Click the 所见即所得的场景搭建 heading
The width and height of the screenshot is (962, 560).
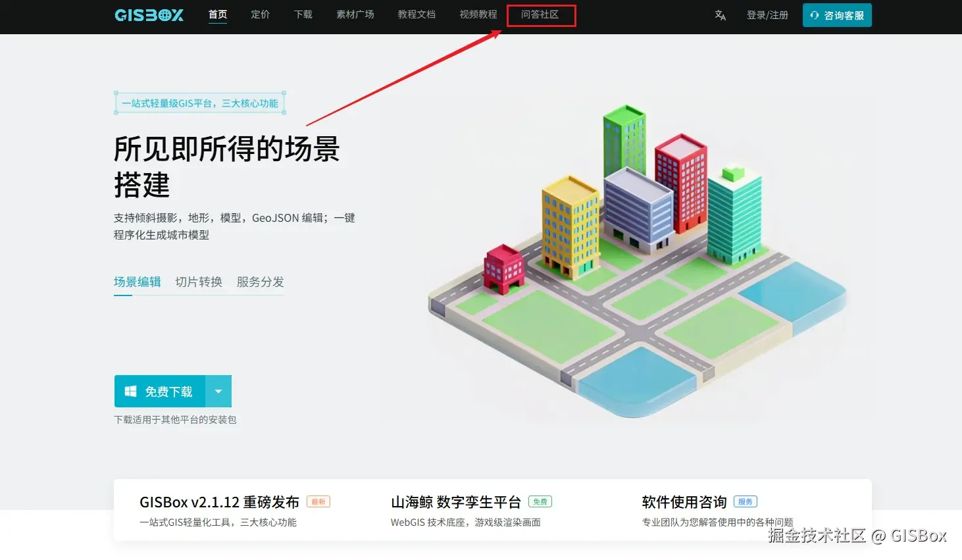(x=226, y=167)
